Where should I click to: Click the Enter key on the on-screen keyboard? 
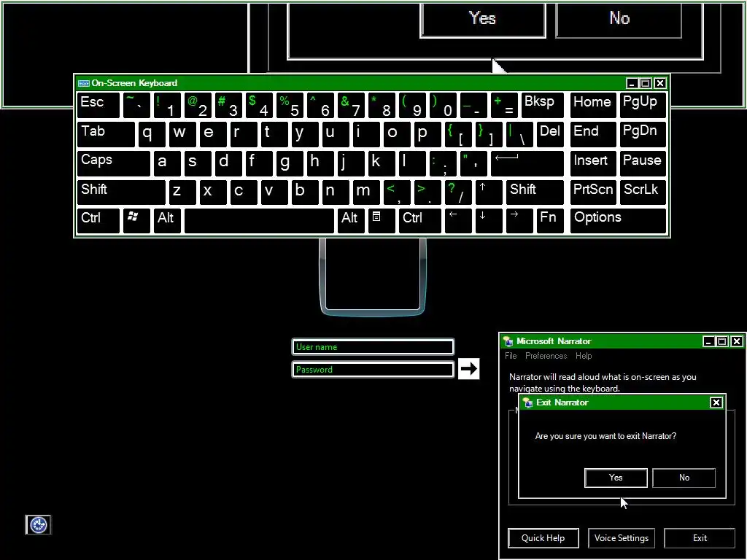pos(527,163)
